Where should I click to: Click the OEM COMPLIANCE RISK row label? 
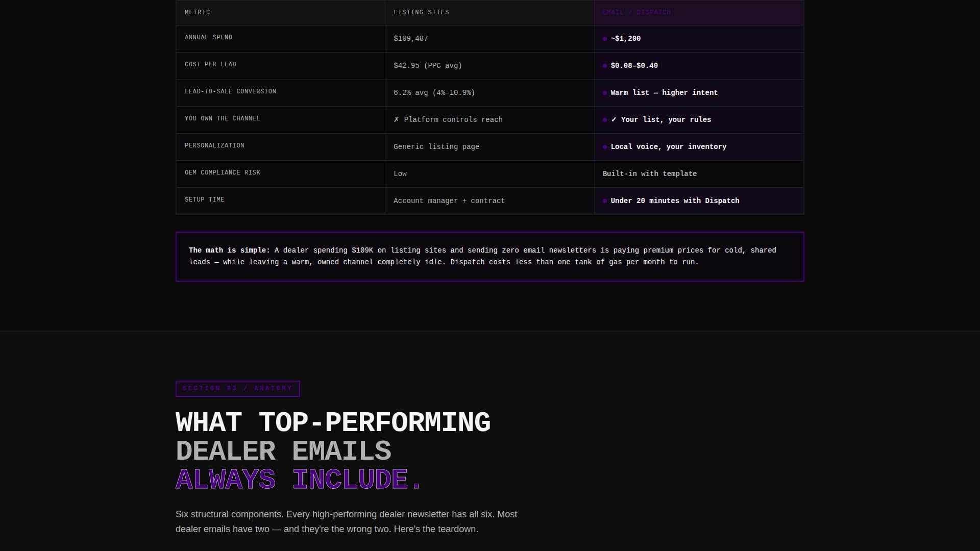point(222,172)
